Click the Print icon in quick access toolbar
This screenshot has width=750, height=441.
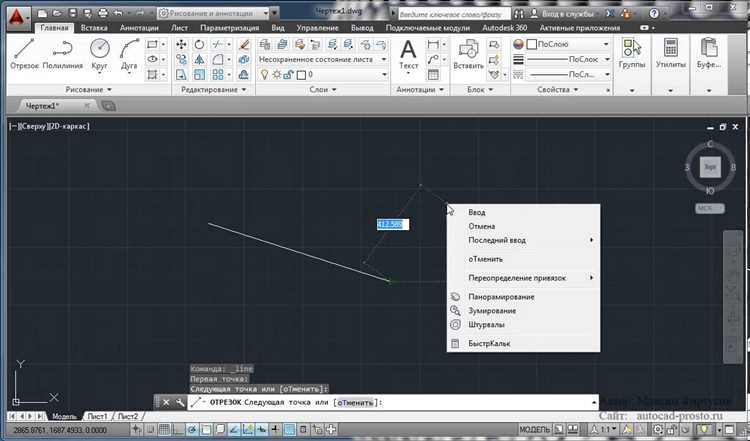coord(103,13)
